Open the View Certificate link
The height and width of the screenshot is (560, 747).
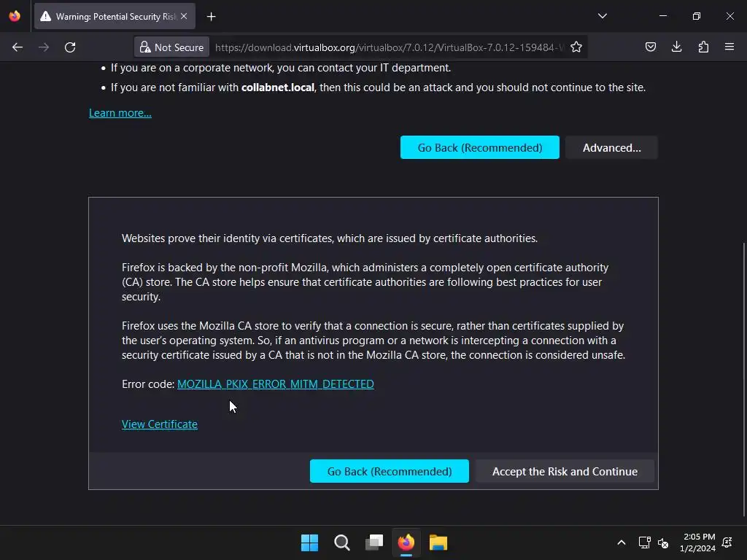click(x=160, y=424)
